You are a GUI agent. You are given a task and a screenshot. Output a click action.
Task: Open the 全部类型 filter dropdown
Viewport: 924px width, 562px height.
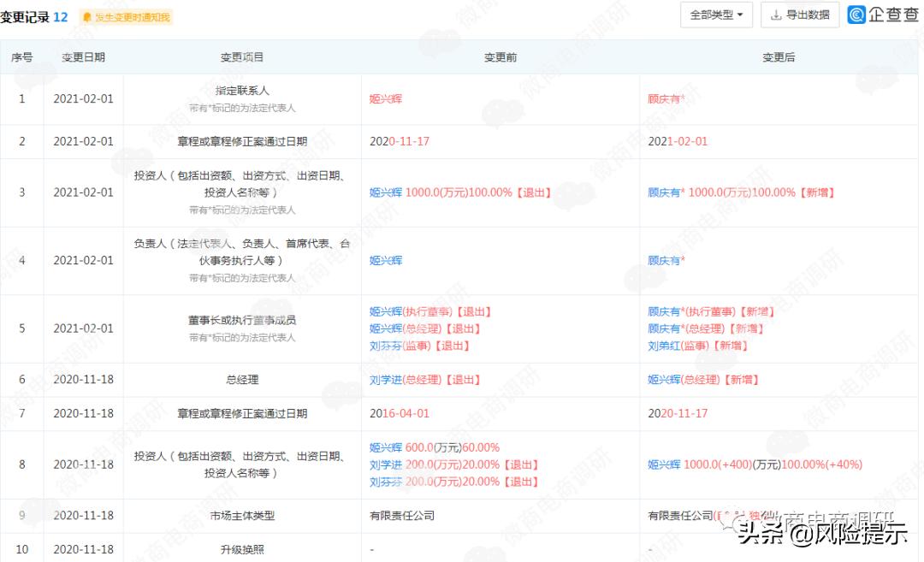(715, 15)
